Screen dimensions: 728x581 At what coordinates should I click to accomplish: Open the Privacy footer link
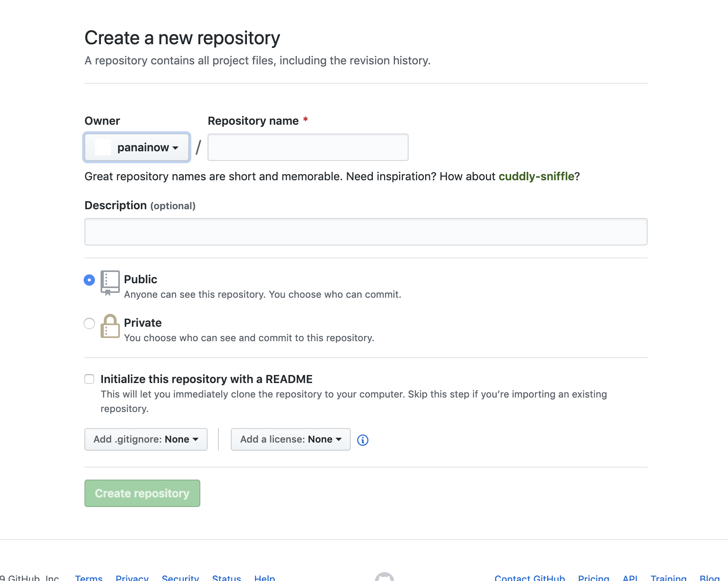132,578
